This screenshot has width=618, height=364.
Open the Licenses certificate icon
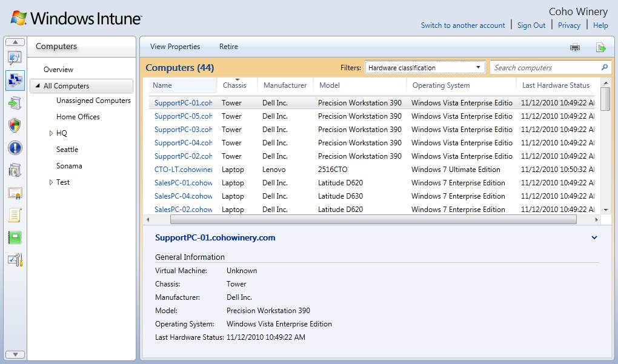pos(15,193)
